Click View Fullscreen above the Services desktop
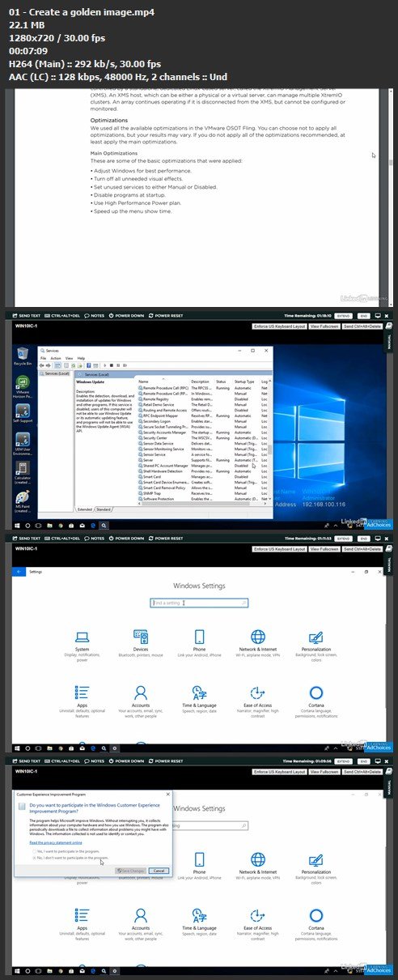The width and height of the screenshot is (398, 980). tap(324, 325)
